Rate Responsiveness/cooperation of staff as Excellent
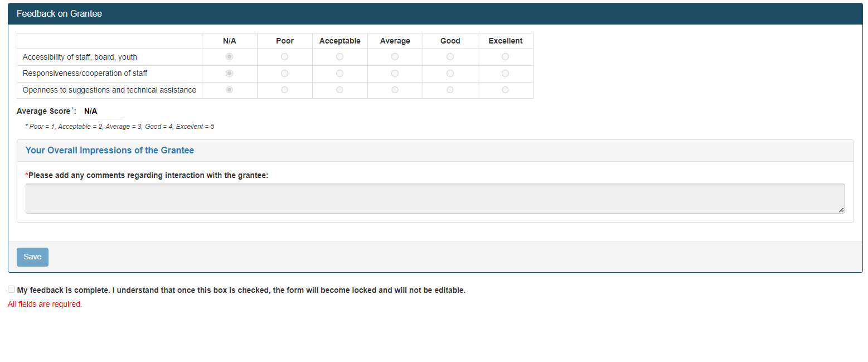Viewport: 868px width, 362px height. coord(505,74)
